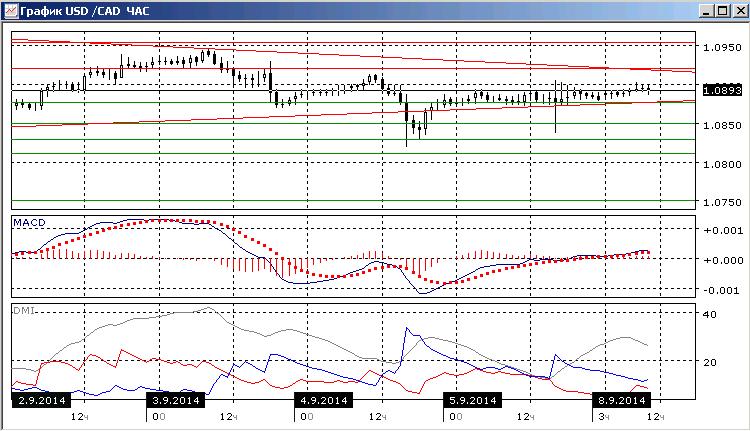Click the 3ч time label under 8.9.2014
The width and height of the screenshot is (750, 431).
click(x=604, y=417)
